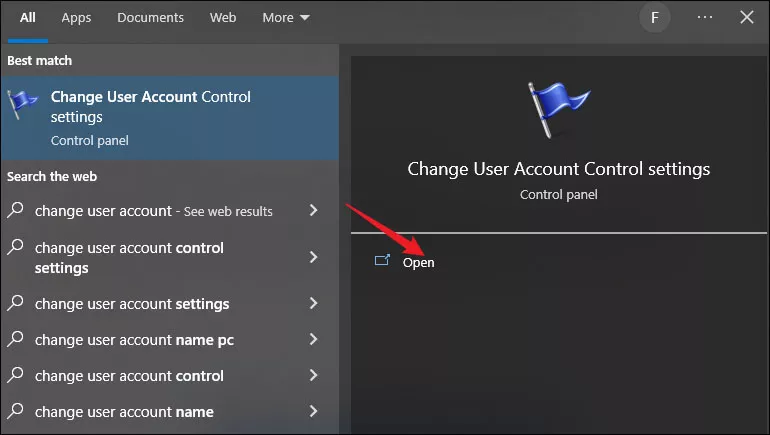
Task: Expand arrow for 'change user account' web result
Action: tap(313, 211)
